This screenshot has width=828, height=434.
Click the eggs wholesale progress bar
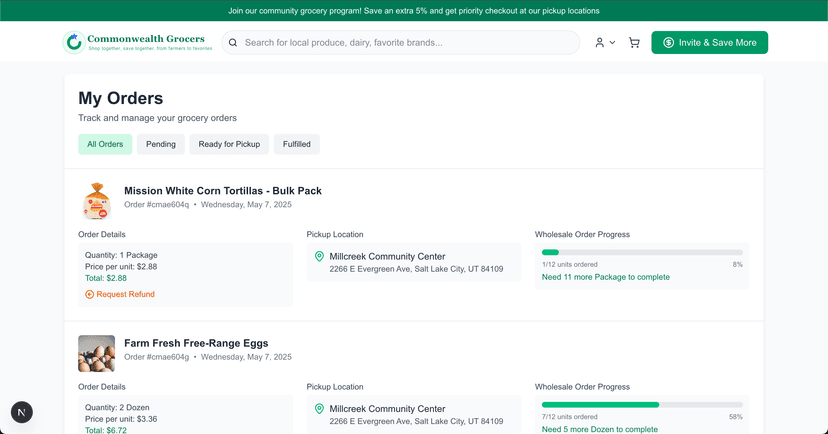click(642, 405)
